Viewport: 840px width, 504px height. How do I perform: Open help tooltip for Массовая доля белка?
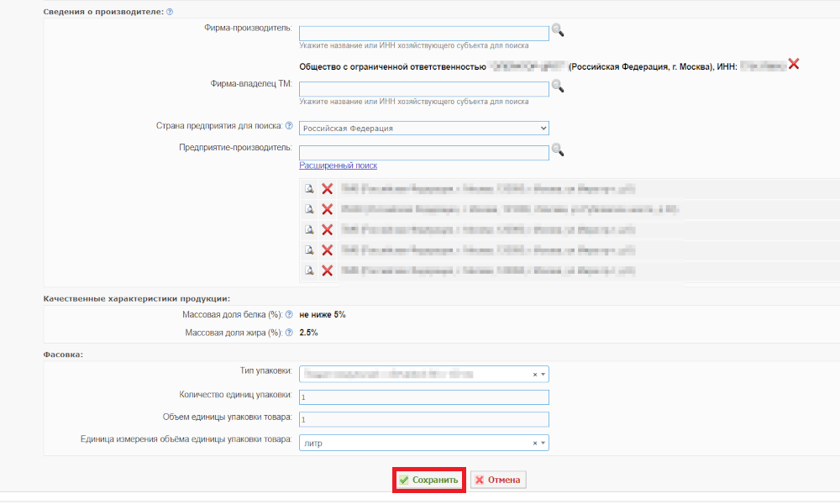point(289,314)
